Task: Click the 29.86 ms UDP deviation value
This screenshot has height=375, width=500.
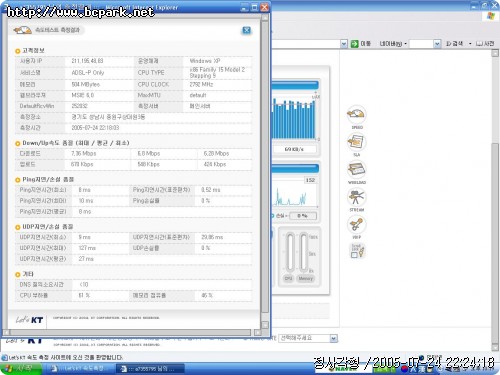Action: [x=212, y=237]
